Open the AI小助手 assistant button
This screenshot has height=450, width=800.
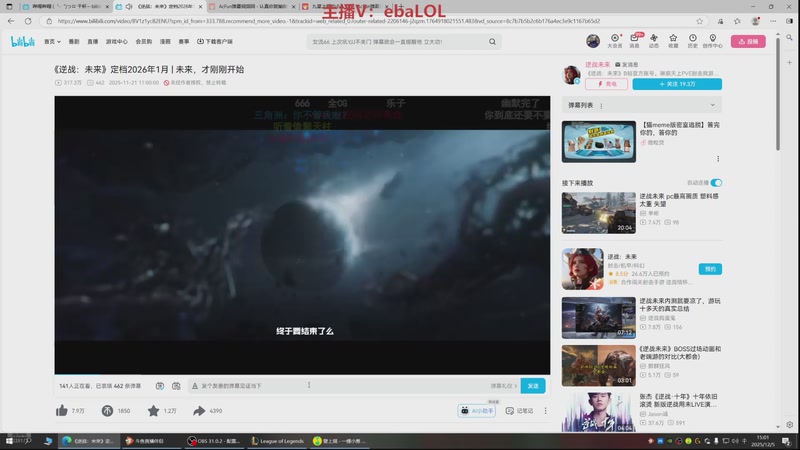coord(477,410)
